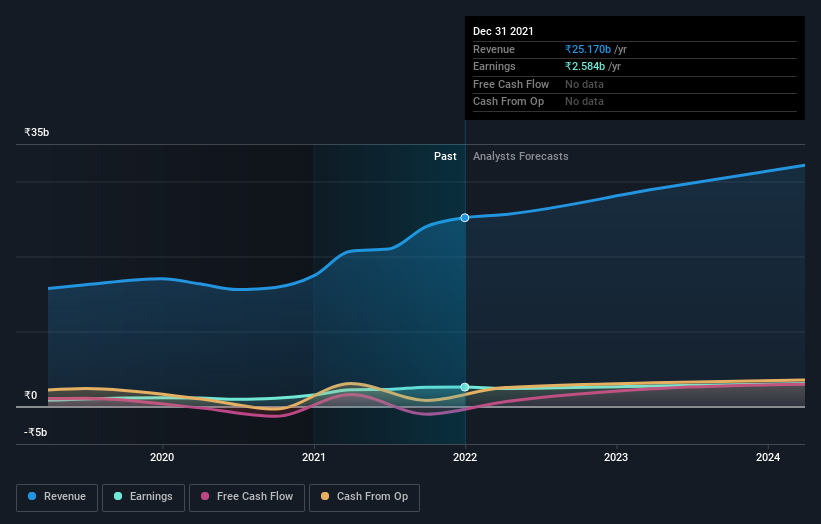This screenshot has width=821, height=524.
Task: Click the Cash From Op tooltip row label
Action: (x=508, y=102)
